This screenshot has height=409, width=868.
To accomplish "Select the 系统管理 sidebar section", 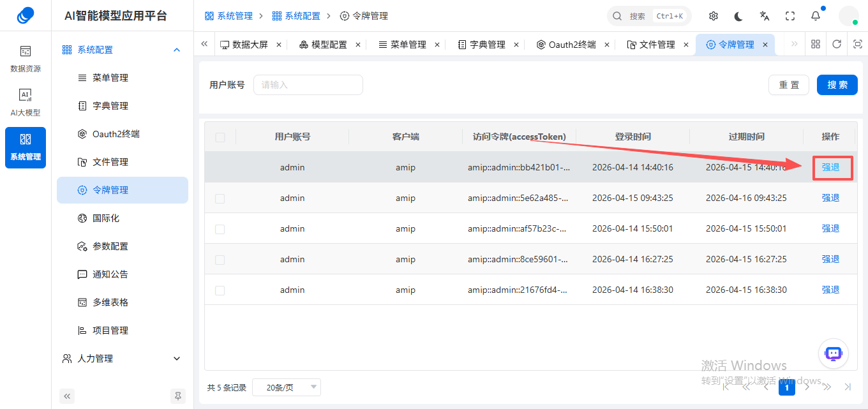I will (x=26, y=147).
